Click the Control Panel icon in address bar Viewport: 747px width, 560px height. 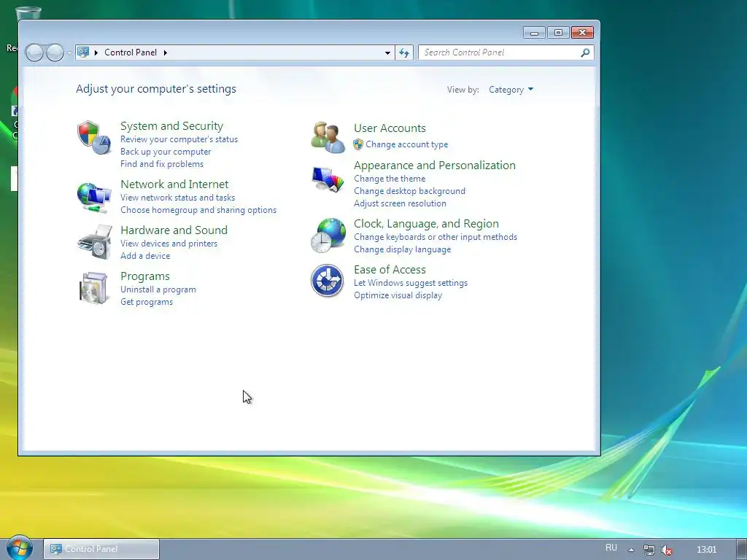[83, 52]
